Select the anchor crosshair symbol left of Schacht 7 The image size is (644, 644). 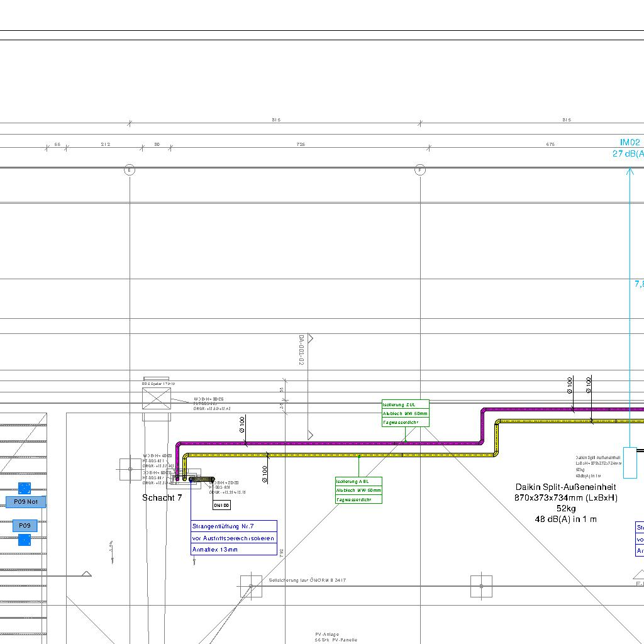coord(130,469)
